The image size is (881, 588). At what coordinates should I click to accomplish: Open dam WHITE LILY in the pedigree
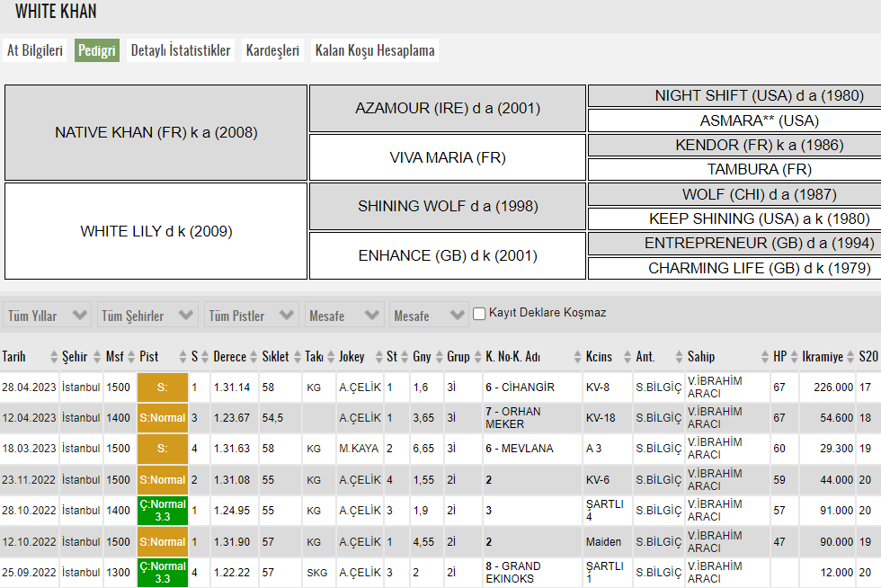click(x=156, y=231)
